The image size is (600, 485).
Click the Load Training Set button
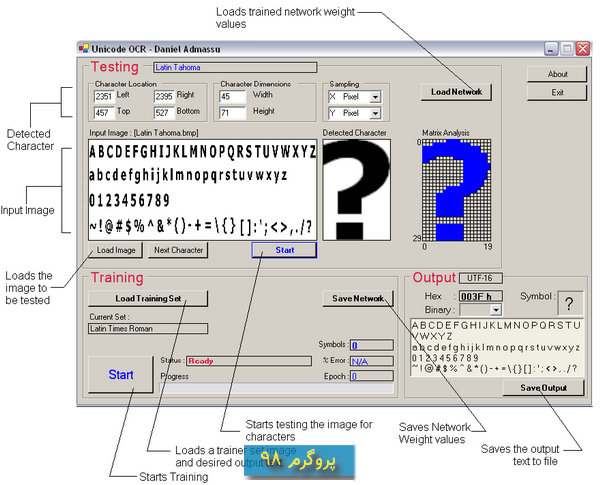click(147, 298)
